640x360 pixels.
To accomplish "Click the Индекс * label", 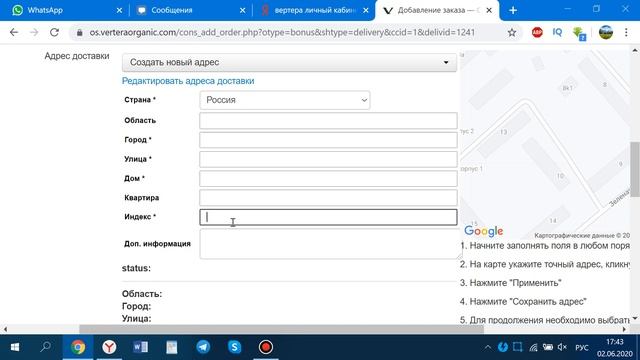I will [140, 217].
